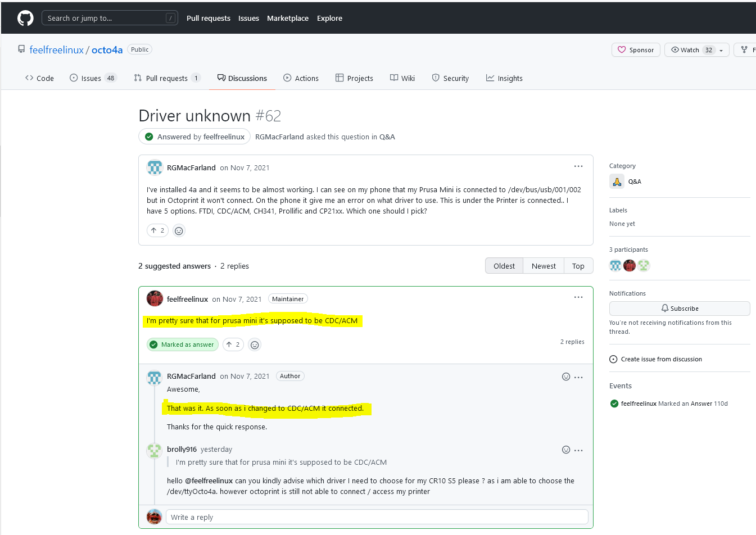This screenshot has width=756, height=535.
Task: Upvote the answer marked as answer
Action: coord(233,344)
